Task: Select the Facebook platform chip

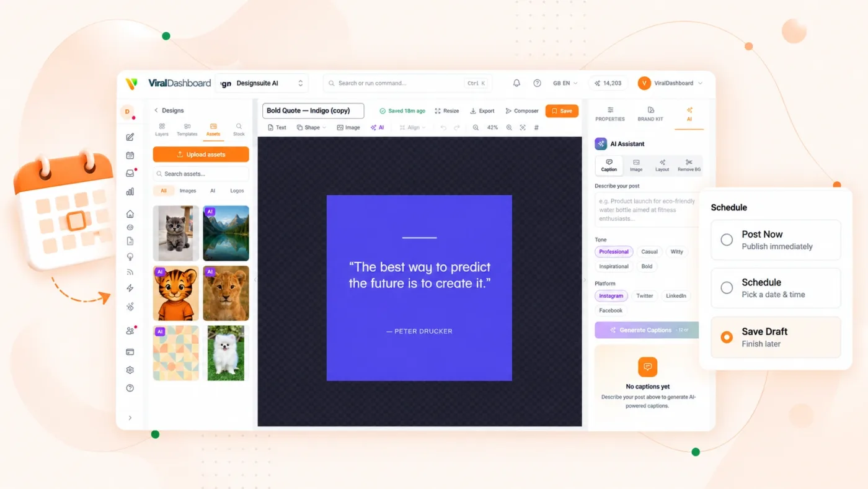Action: [611, 310]
